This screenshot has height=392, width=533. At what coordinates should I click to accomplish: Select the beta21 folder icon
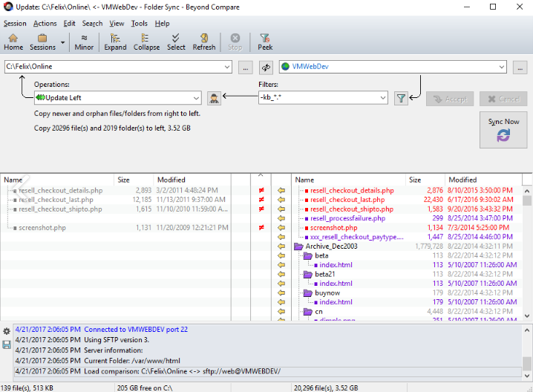tap(307, 274)
